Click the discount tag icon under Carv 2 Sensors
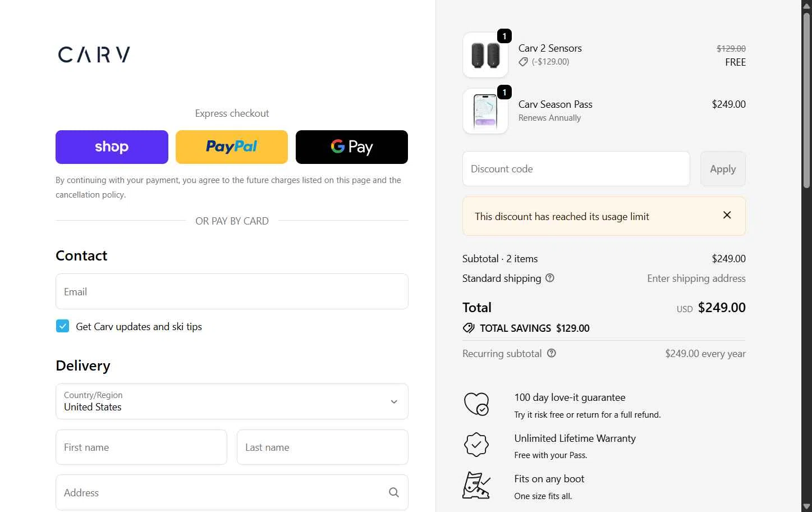This screenshot has width=812, height=512. point(523,62)
